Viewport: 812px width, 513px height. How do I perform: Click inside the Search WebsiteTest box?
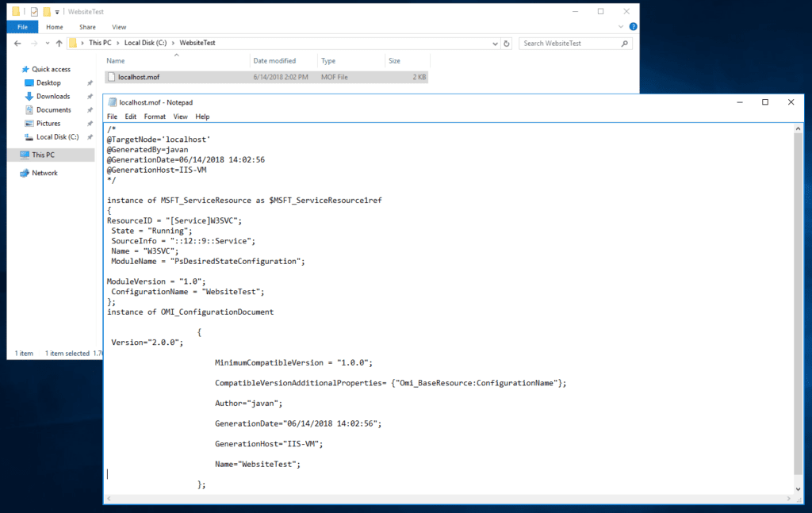tap(555, 43)
